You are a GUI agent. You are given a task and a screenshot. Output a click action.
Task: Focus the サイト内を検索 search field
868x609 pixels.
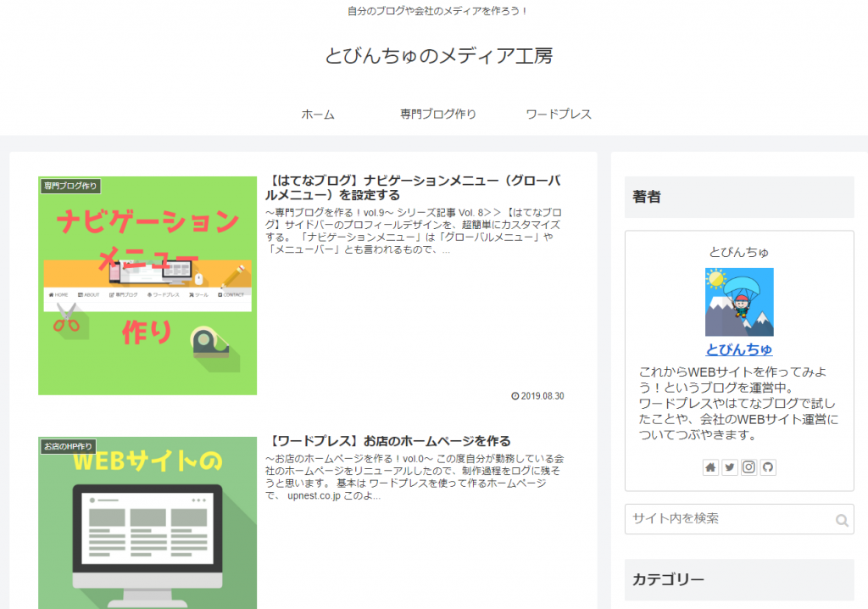pyautogui.click(x=739, y=519)
